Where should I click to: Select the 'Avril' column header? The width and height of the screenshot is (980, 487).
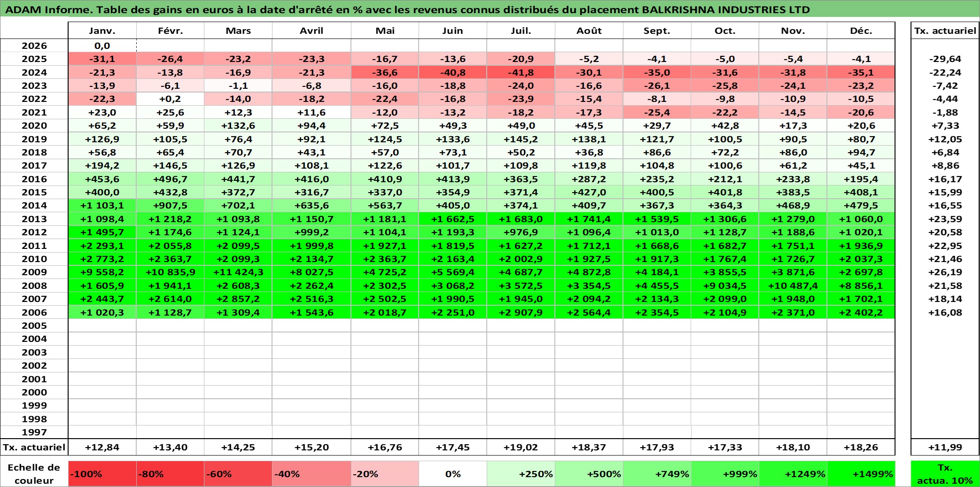tap(311, 31)
